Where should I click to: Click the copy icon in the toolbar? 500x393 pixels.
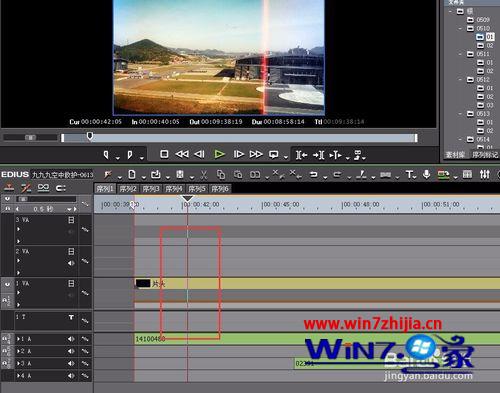pyautogui.click(x=221, y=174)
